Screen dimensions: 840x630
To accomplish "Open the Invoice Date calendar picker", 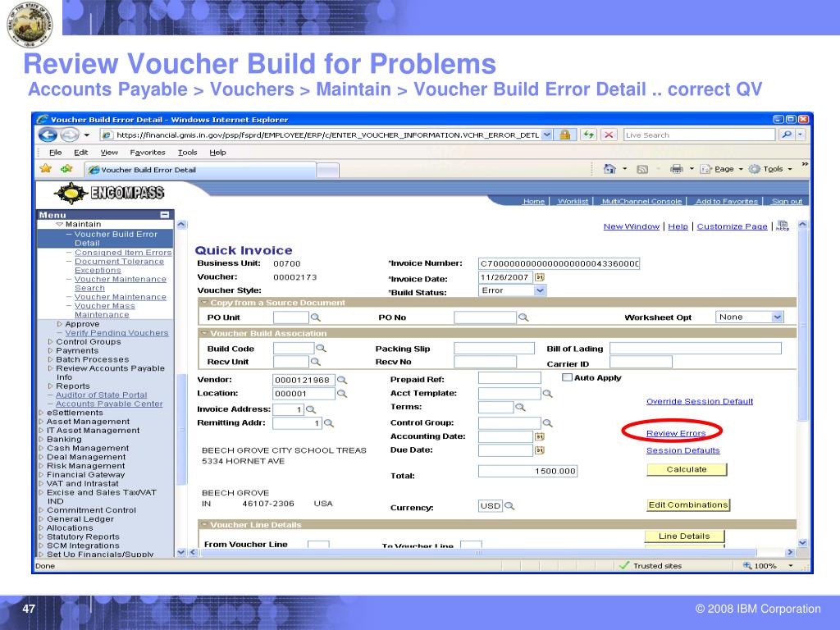I will pos(540,277).
